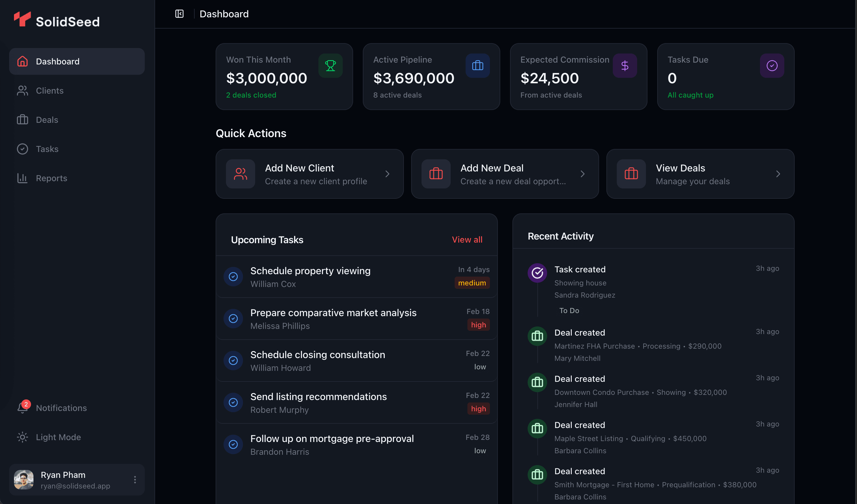
Task: Expand the Add New Client chevron
Action: pyautogui.click(x=387, y=174)
